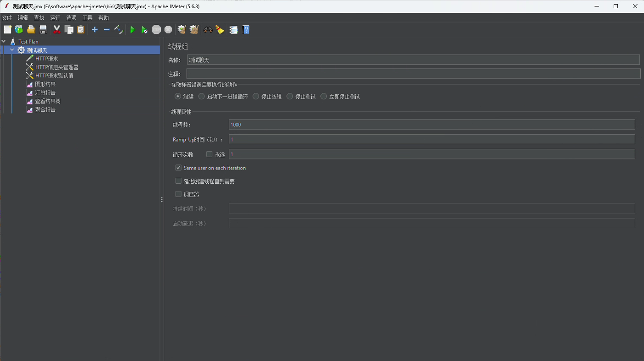Open the Function Helper list icon

(x=234, y=30)
